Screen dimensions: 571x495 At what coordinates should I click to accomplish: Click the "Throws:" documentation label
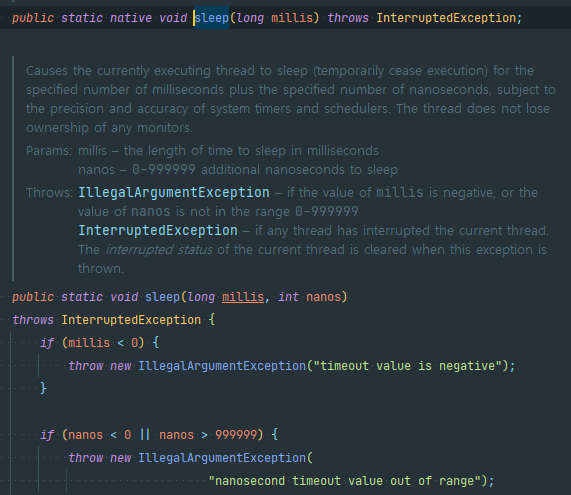[x=50, y=193]
